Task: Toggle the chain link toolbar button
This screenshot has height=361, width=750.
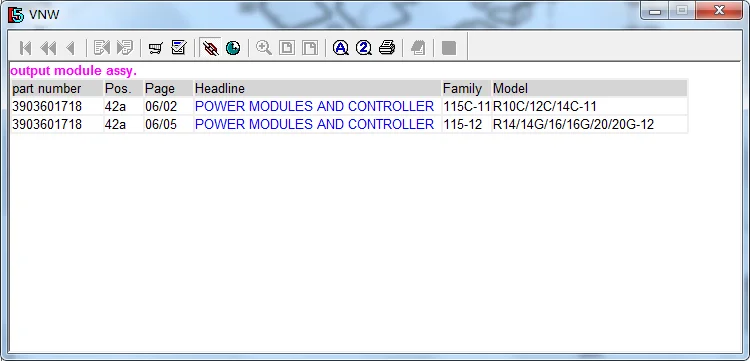Action: [x=210, y=48]
